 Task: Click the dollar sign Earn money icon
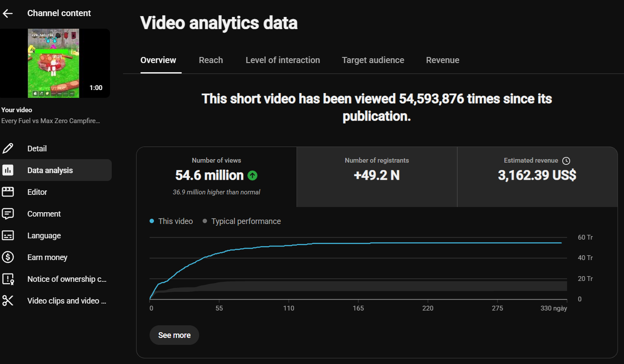click(8, 257)
